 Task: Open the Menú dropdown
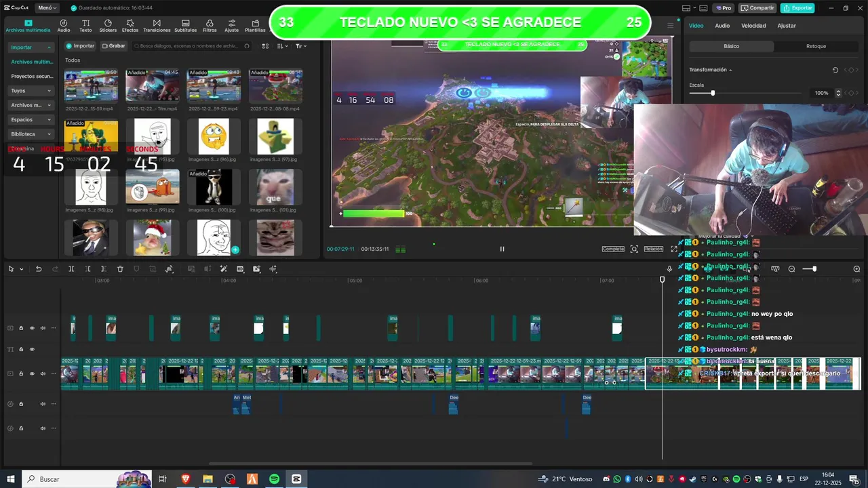[47, 8]
